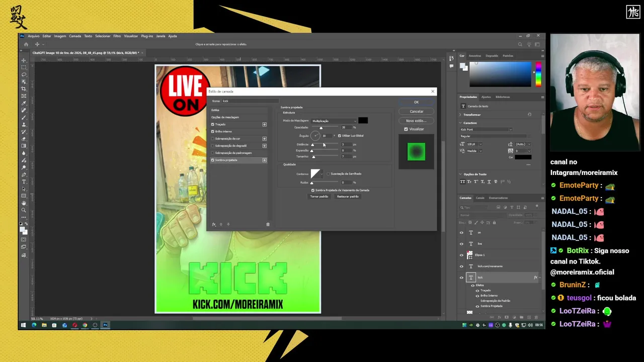Add another Traçado effect with plus icon
This screenshot has height=362, width=644.
click(x=264, y=124)
